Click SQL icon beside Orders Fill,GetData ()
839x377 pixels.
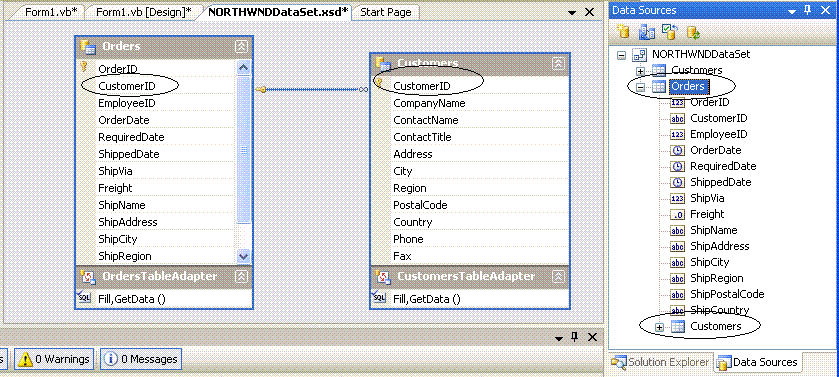point(85,297)
